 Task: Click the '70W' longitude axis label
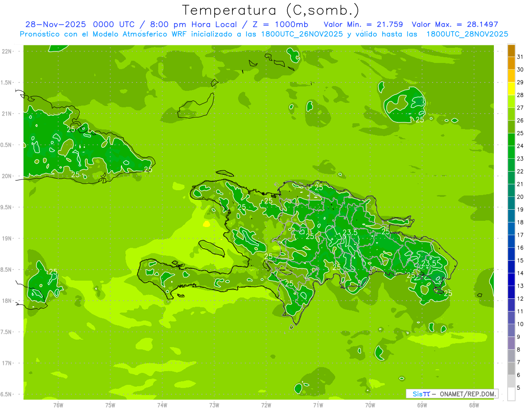[370, 405]
